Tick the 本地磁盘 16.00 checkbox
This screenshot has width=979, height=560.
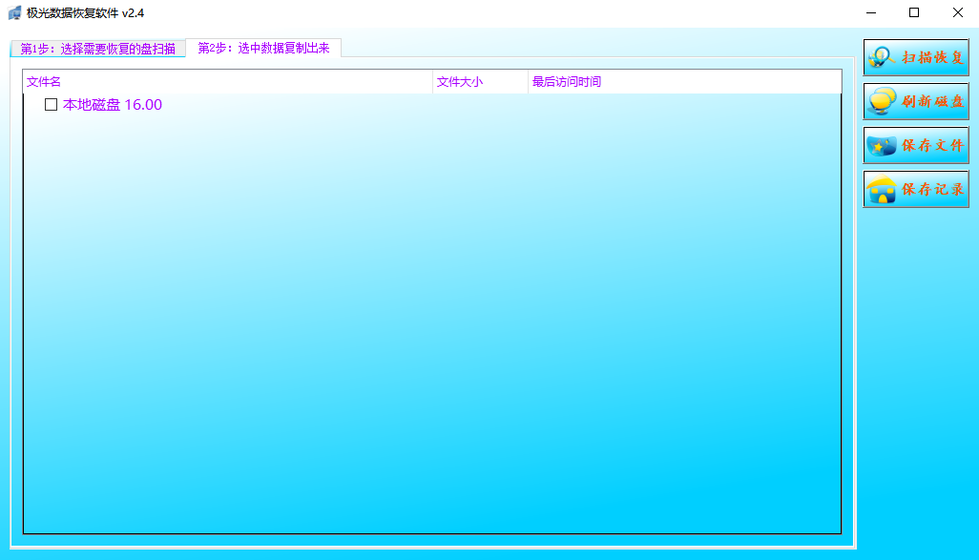coord(52,105)
